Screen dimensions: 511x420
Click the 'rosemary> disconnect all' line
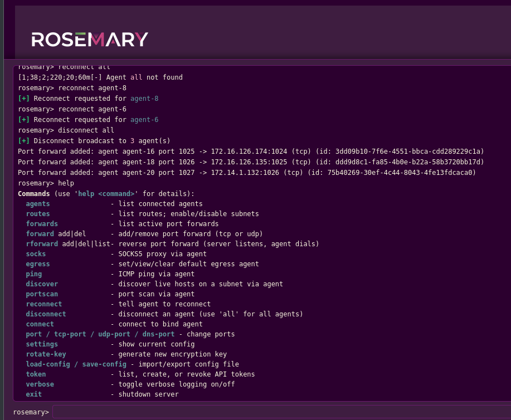click(66, 130)
